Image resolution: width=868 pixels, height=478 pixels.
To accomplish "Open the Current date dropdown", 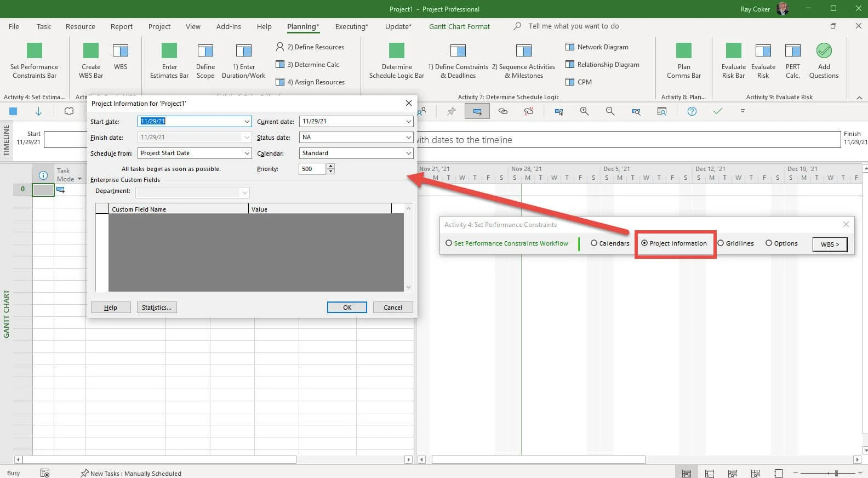I will point(409,121).
